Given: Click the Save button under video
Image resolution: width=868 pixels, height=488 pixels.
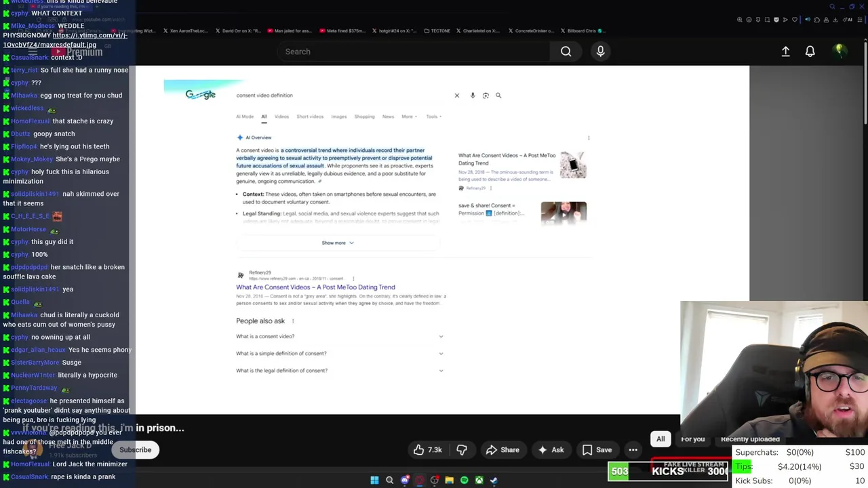Looking at the screenshot, I should 597,450.
